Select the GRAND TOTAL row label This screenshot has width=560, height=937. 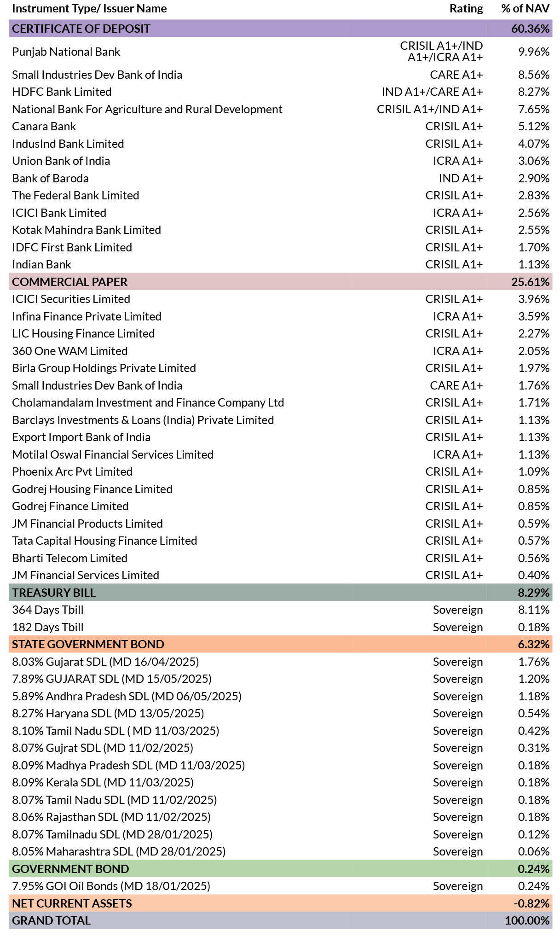pyautogui.click(x=51, y=920)
